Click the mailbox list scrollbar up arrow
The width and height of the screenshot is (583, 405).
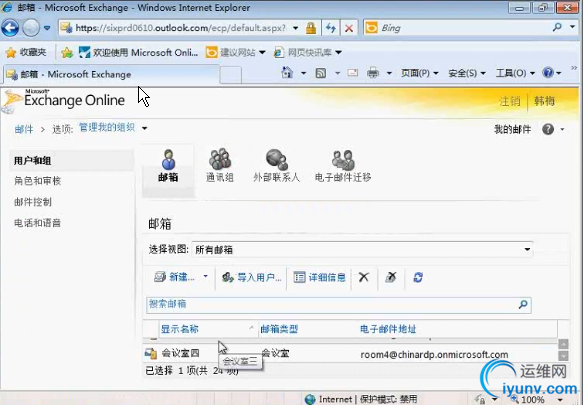[x=563, y=344]
